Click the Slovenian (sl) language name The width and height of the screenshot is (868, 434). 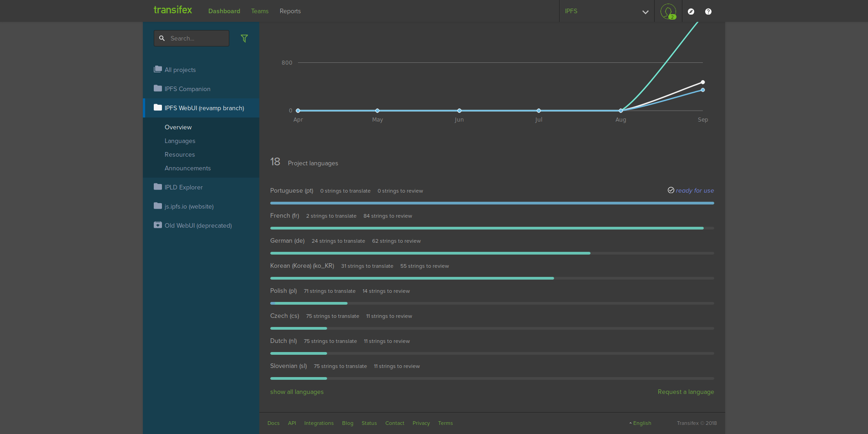pos(288,366)
